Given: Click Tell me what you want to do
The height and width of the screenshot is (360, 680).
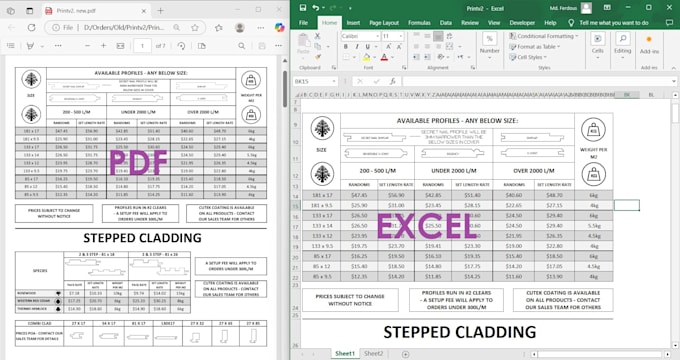Looking at the screenshot, I should [613, 23].
